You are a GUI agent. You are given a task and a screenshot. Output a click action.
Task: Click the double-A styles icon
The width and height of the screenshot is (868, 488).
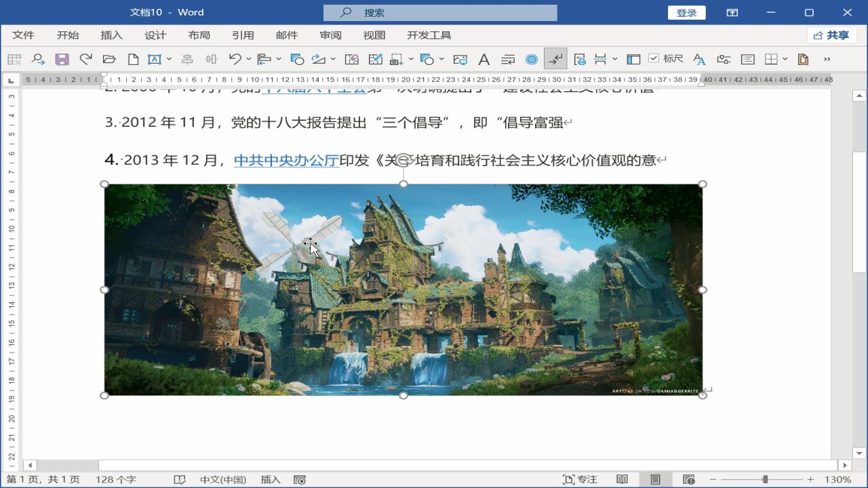tap(699, 60)
